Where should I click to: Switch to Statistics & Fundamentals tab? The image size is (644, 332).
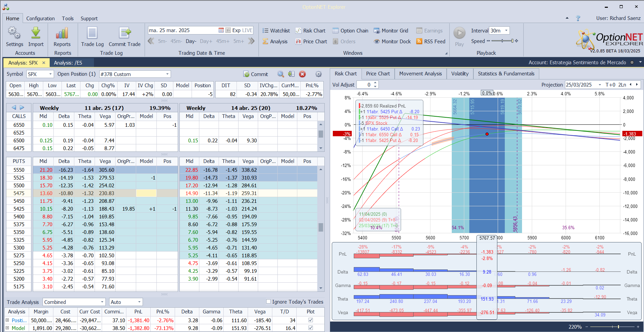[x=506, y=74]
